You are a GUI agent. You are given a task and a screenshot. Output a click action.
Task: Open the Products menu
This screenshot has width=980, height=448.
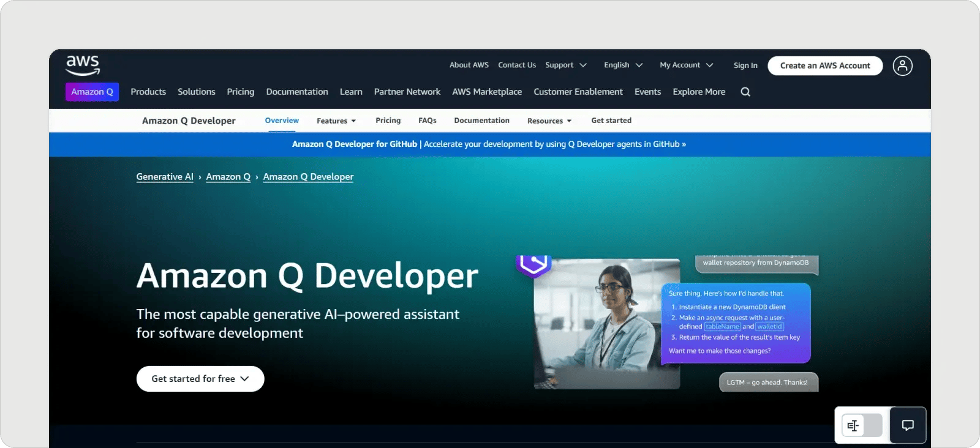(x=148, y=92)
